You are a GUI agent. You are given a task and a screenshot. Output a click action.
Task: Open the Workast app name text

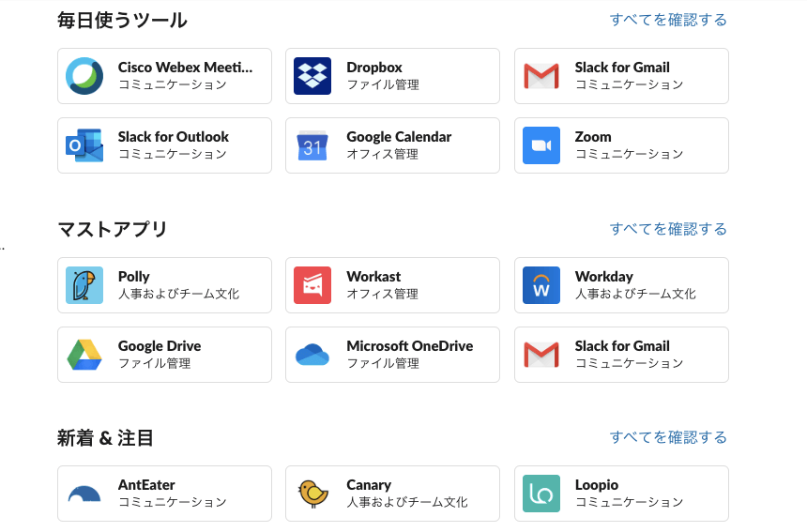373,277
